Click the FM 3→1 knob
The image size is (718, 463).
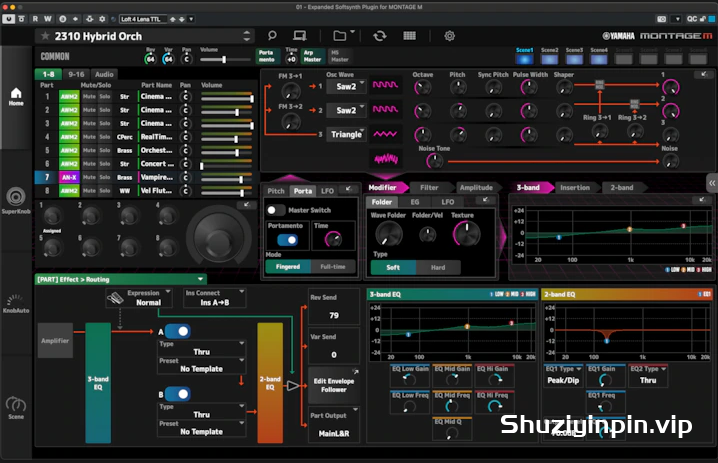click(x=290, y=91)
